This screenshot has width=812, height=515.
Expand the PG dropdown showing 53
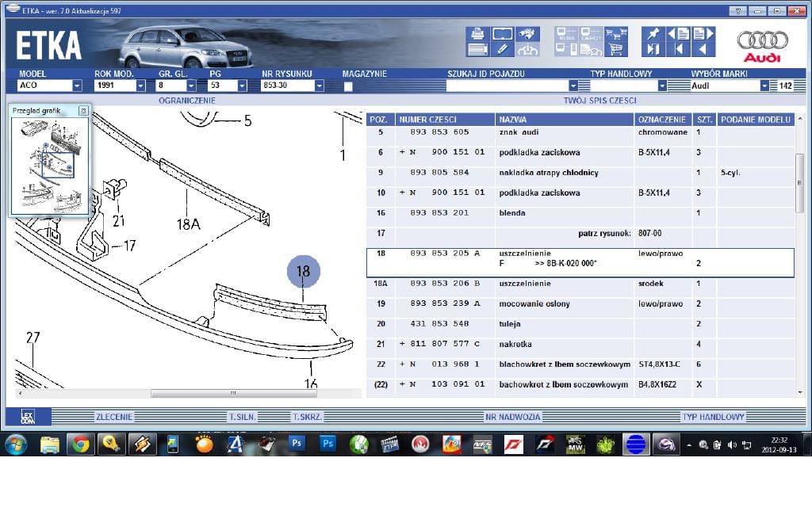click(x=242, y=86)
